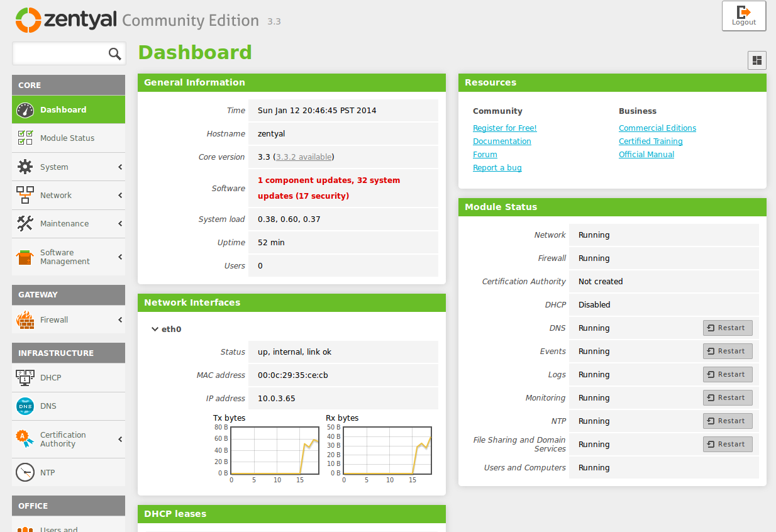776x532 pixels.
Task: Click the DHCP status Disabled
Action: (594, 305)
